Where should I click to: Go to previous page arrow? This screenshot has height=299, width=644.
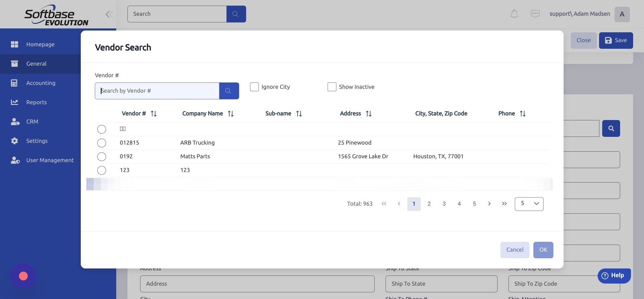[399, 204]
